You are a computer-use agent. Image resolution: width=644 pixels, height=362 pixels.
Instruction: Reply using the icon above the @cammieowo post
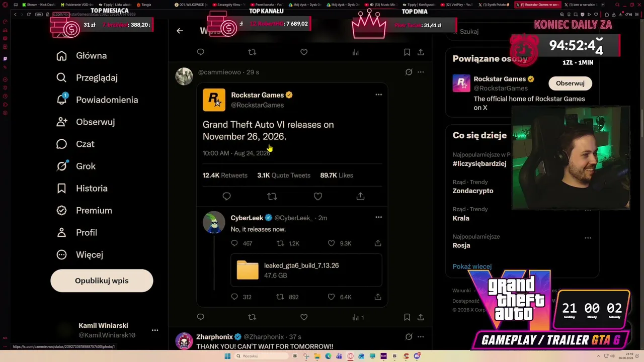pyautogui.click(x=201, y=52)
